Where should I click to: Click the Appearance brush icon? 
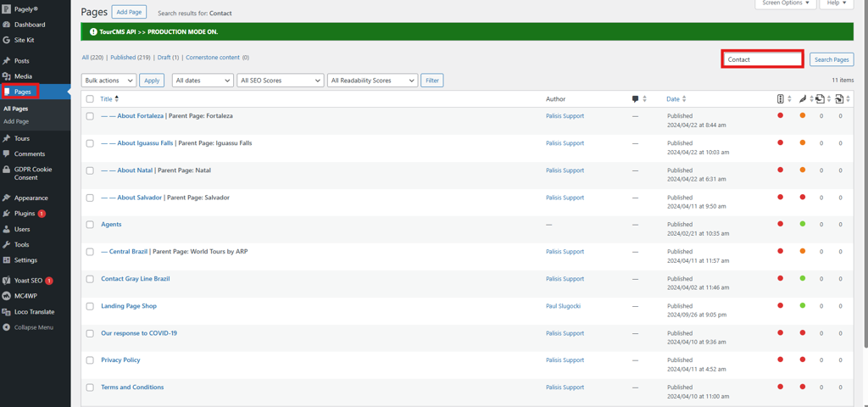[7, 198]
